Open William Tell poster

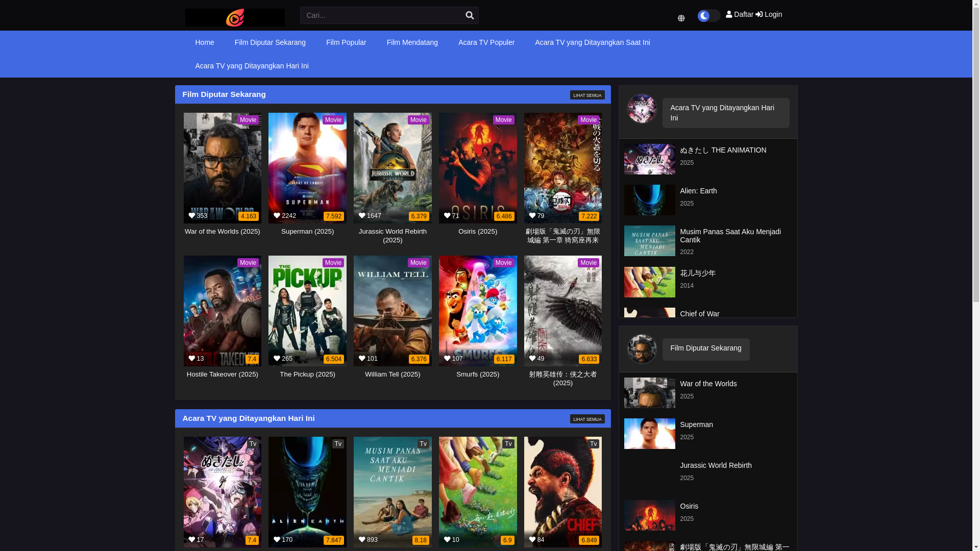click(x=393, y=311)
